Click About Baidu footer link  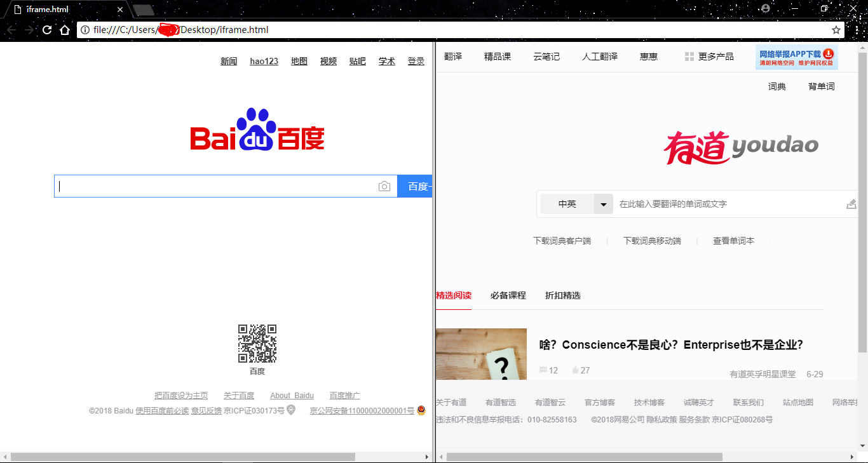point(292,395)
